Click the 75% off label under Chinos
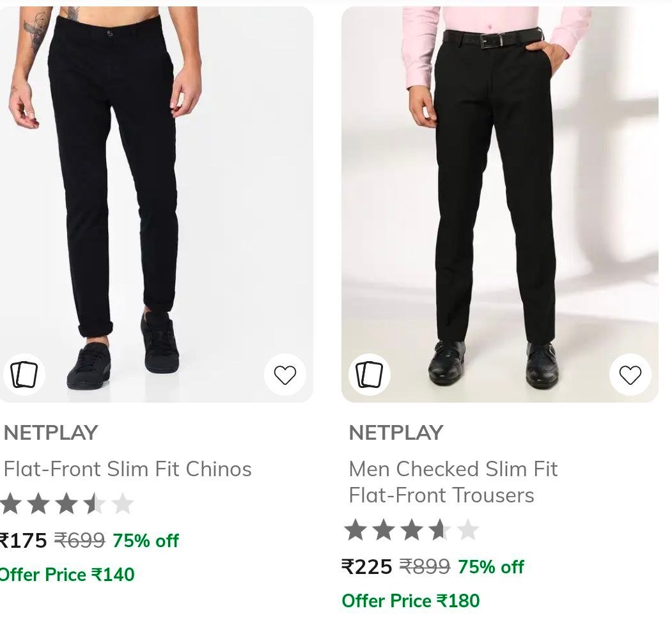Image resolution: width=672 pixels, height=620 pixels. [146, 541]
